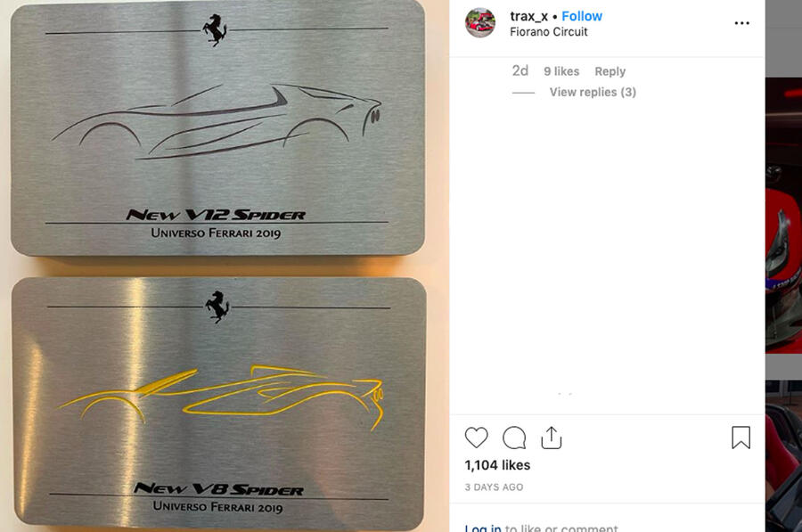
Task: Click the comment's 2d timestamp
Action: click(520, 71)
